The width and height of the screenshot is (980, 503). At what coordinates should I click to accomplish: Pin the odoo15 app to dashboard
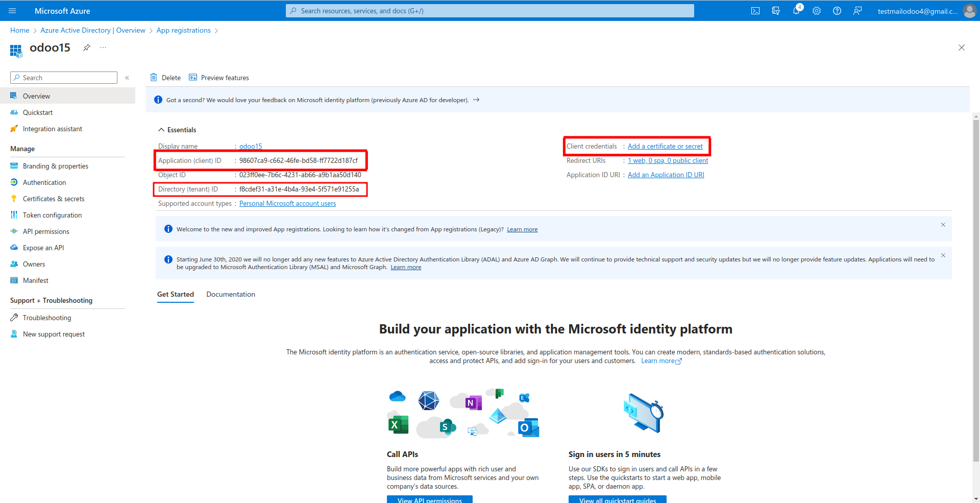(87, 47)
